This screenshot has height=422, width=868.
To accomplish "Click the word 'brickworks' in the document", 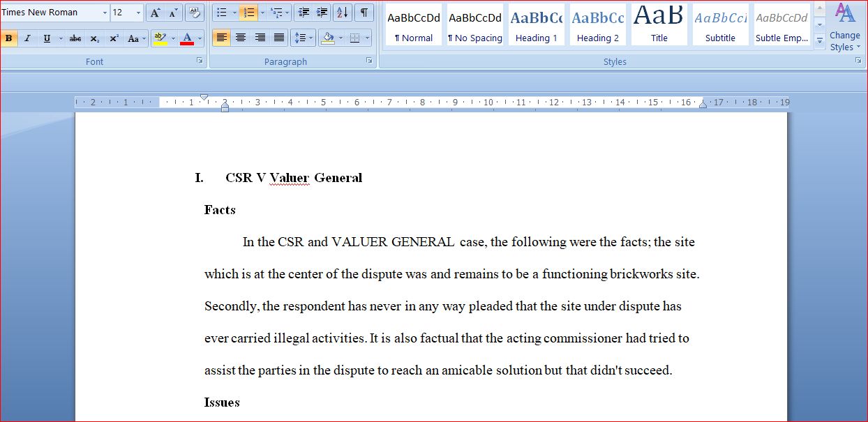I will 641,274.
